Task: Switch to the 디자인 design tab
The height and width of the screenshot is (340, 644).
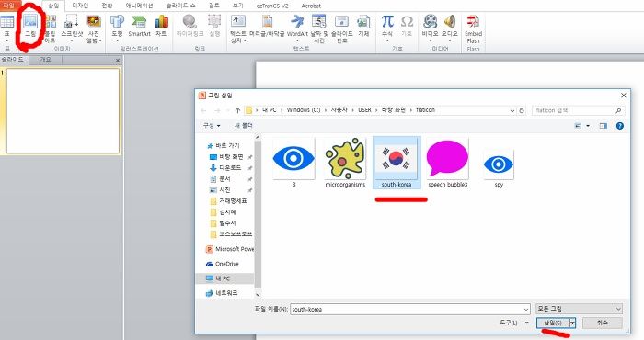Action: tap(80, 6)
